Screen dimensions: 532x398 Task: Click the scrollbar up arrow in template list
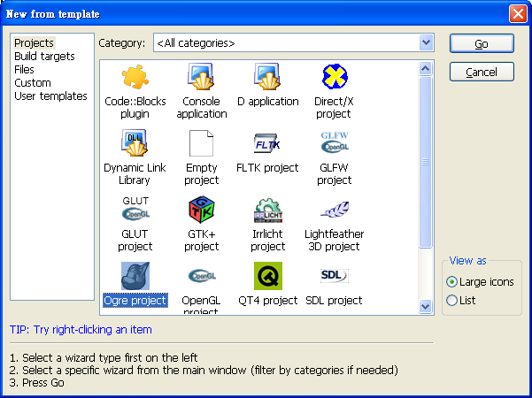coord(425,69)
